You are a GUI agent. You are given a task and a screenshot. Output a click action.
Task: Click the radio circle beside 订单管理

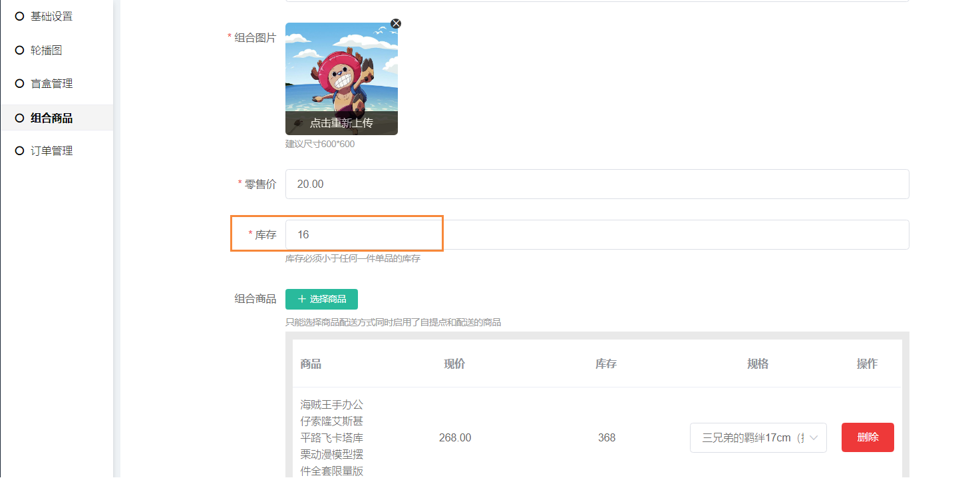pyautogui.click(x=19, y=150)
